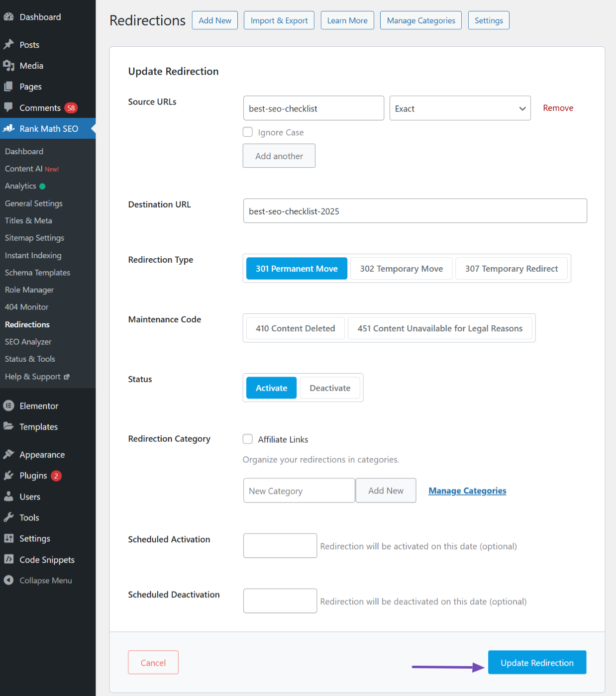This screenshot has width=616, height=696.
Task: Click the Comments speech bubble icon
Action: [x=8, y=107]
